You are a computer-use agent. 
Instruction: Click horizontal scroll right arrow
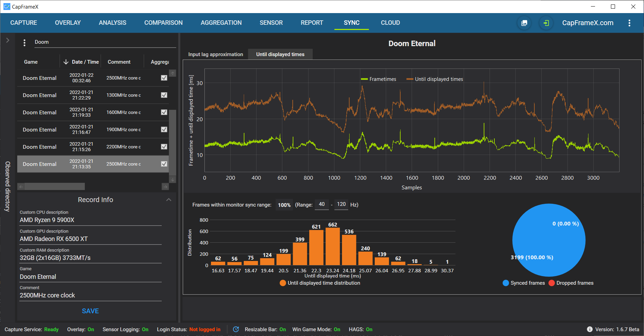tap(165, 187)
